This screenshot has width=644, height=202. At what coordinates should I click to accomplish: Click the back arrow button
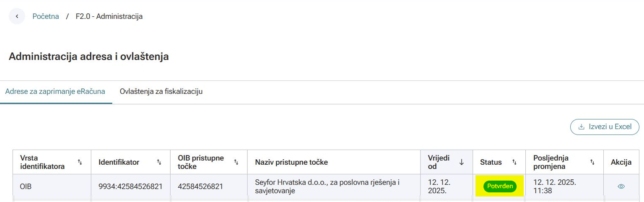pos(17,17)
